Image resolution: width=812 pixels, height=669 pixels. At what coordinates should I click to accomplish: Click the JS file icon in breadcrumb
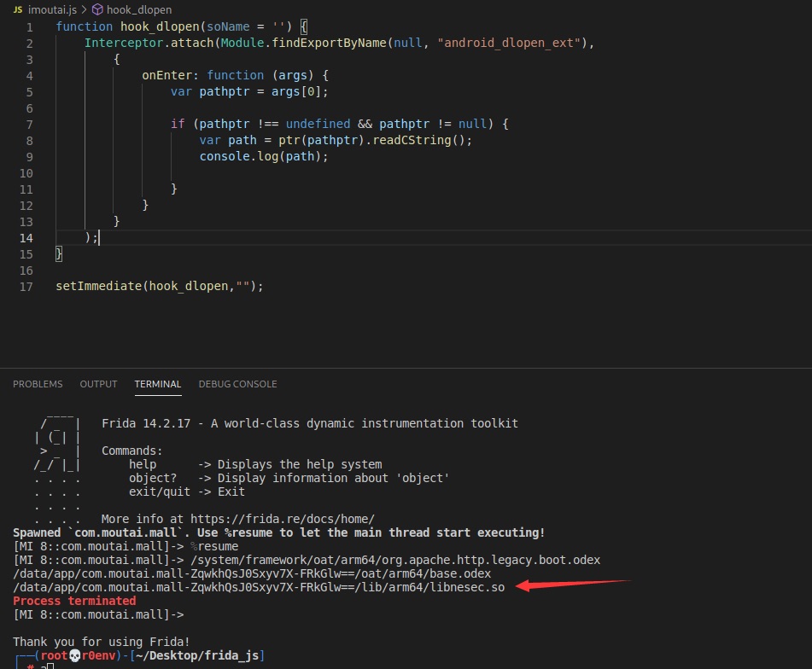(18, 9)
